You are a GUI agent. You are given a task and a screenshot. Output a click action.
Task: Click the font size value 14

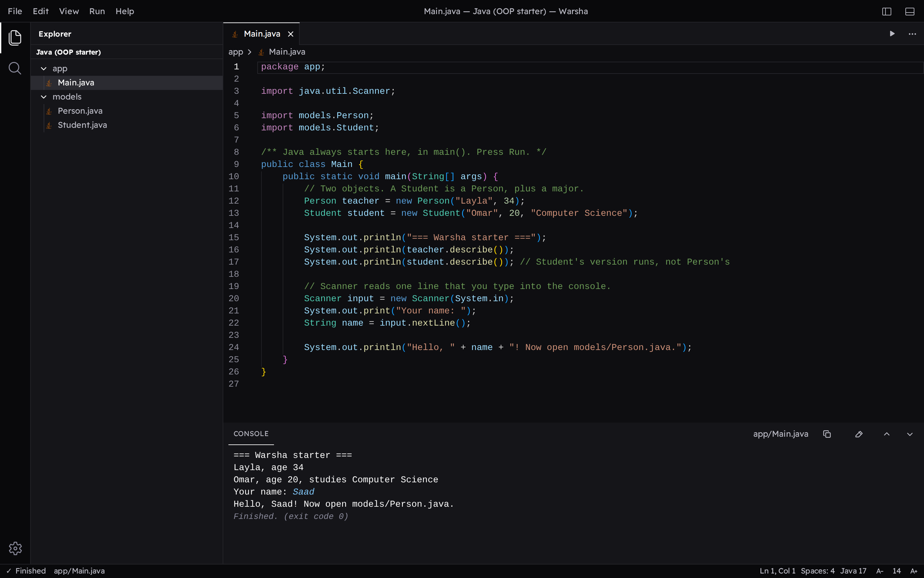pos(896,571)
